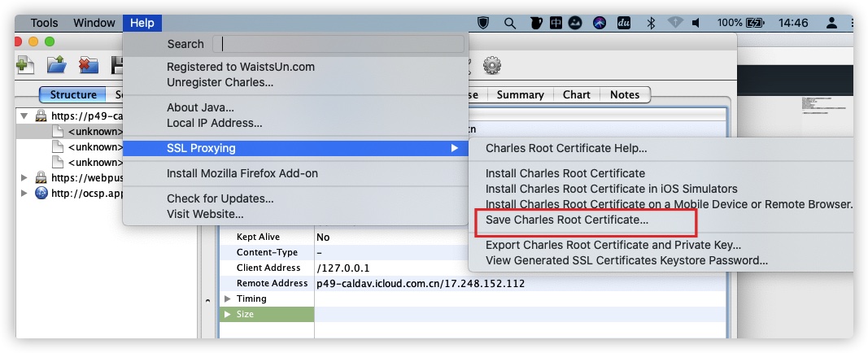Collapse the https://p49-ca host tree node
868x353 pixels.
[24, 116]
